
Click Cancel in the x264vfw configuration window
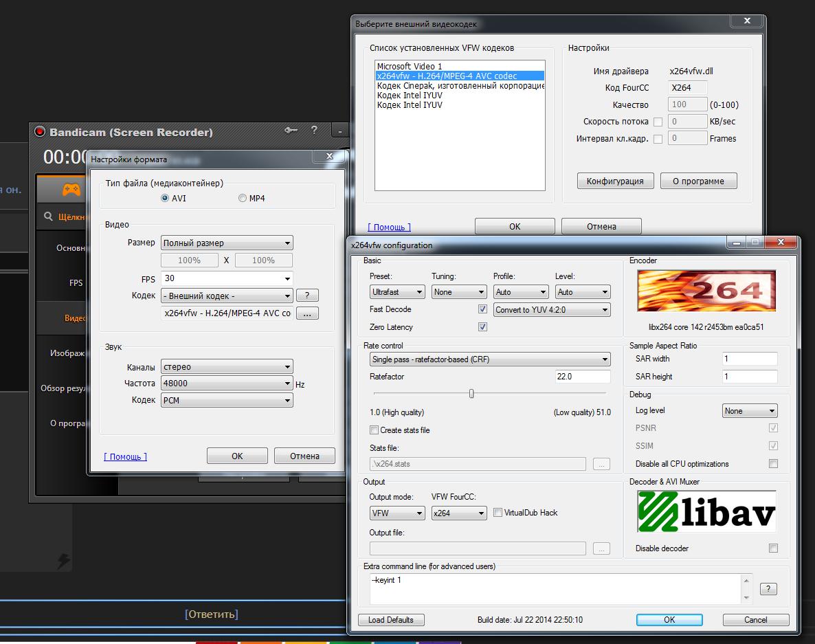(756, 619)
